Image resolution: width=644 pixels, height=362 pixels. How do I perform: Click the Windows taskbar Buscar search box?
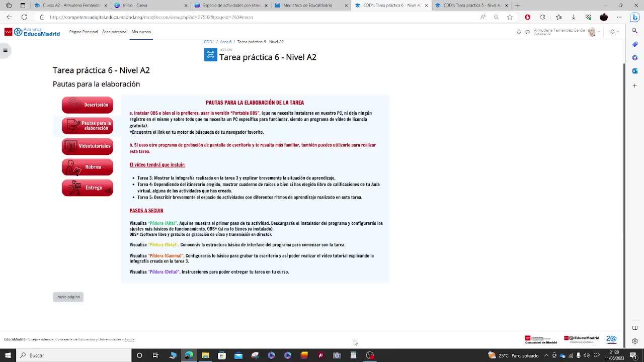point(74,355)
